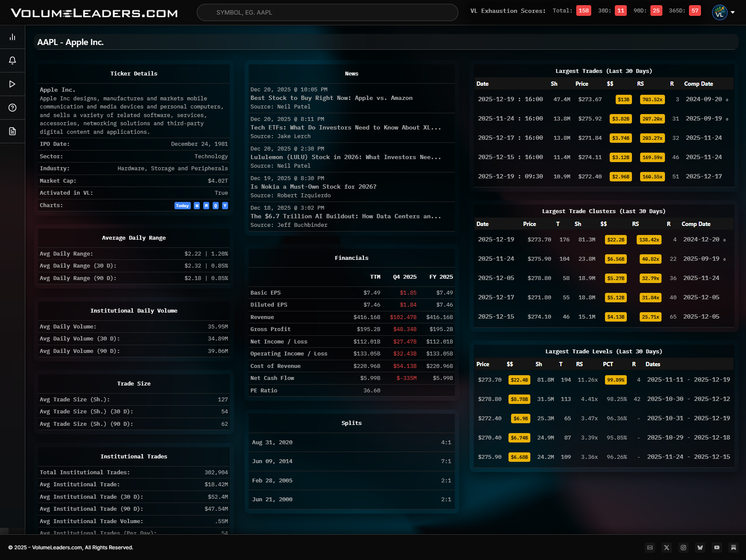
Task: Open the W weekly chart button
Action: click(x=197, y=206)
